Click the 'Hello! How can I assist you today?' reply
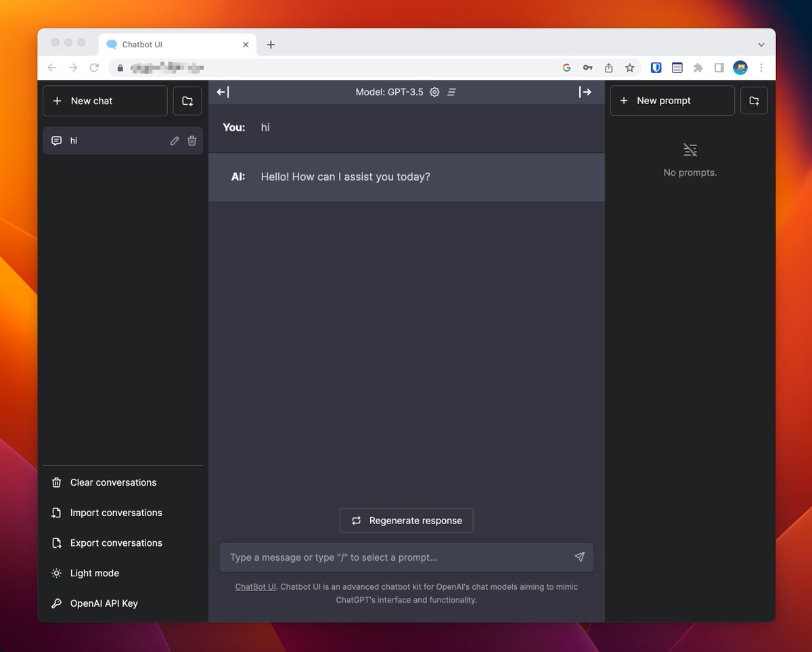This screenshot has width=812, height=652. (x=346, y=177)
